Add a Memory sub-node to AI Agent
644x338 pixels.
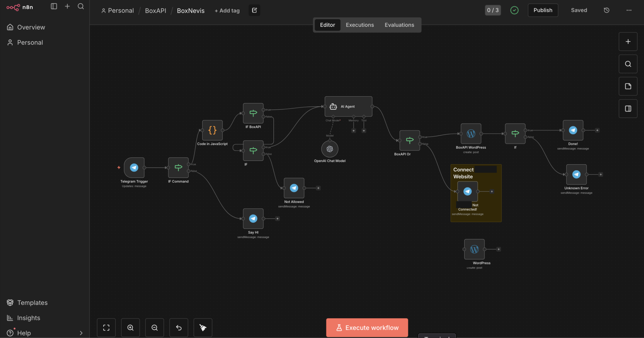coord(353,131)
